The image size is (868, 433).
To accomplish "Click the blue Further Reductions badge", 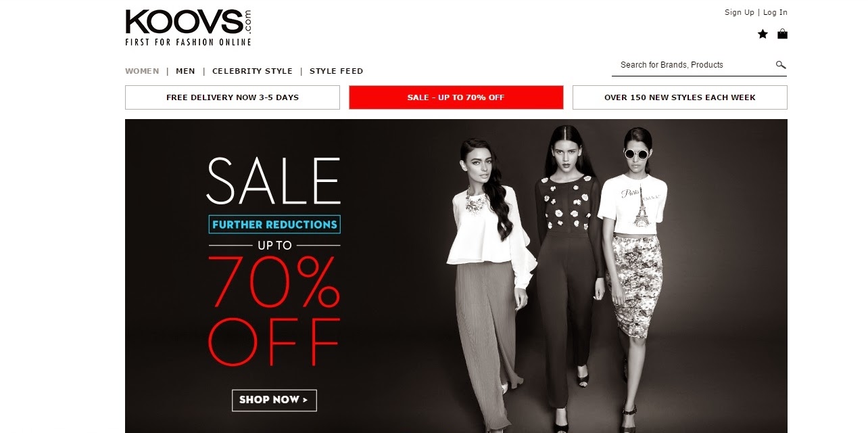I will click(x=274, y=225).
